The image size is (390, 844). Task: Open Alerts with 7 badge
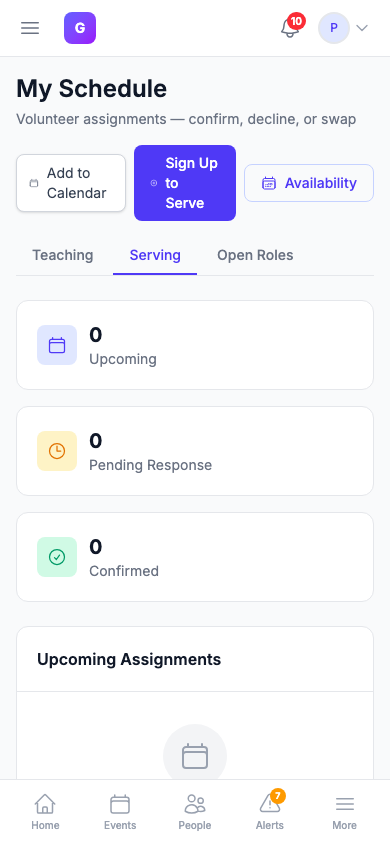click(270, 812)
